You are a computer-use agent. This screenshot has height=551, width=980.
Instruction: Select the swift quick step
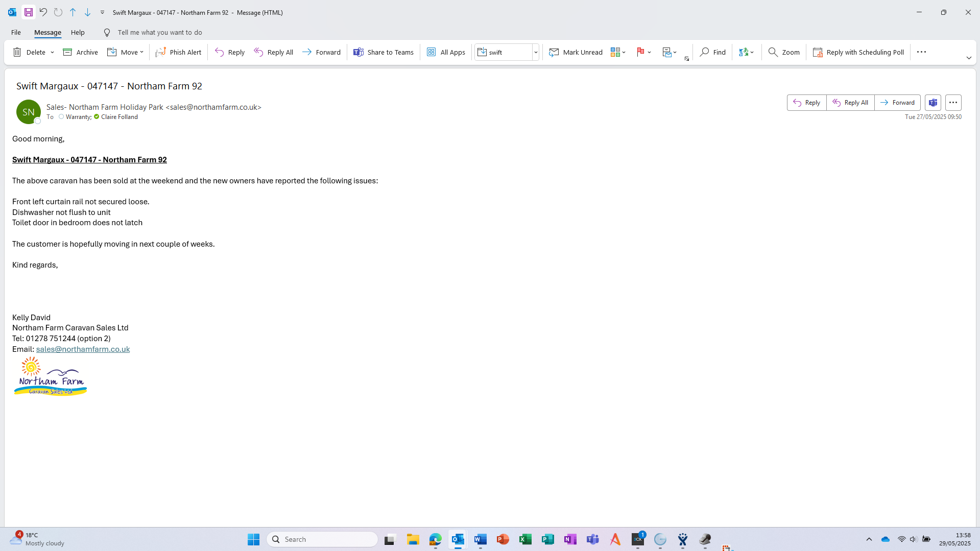[x=503, y=52]
